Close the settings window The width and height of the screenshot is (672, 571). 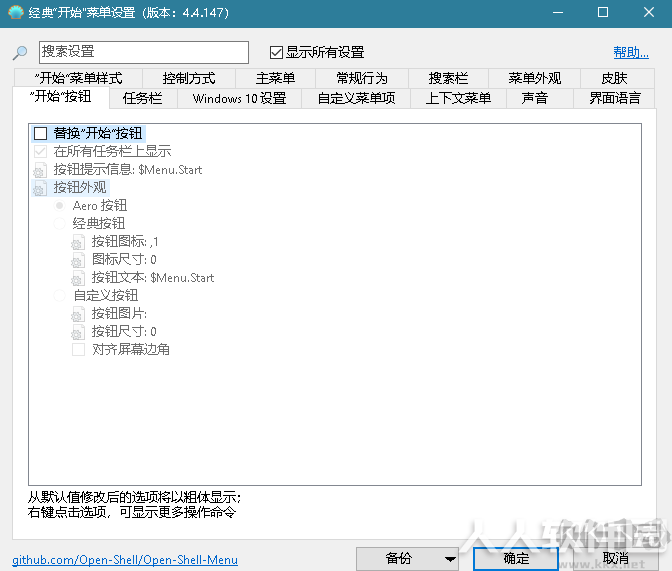click(649, 12)
